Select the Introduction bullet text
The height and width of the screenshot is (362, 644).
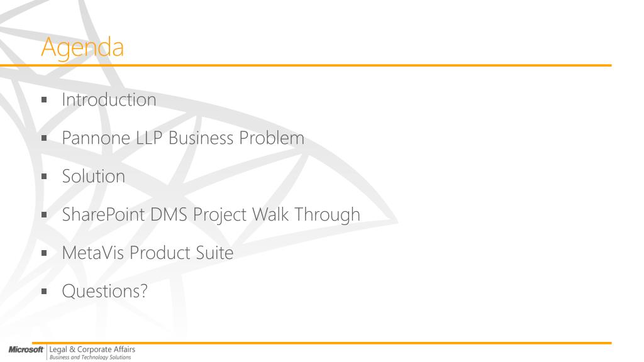109,100
